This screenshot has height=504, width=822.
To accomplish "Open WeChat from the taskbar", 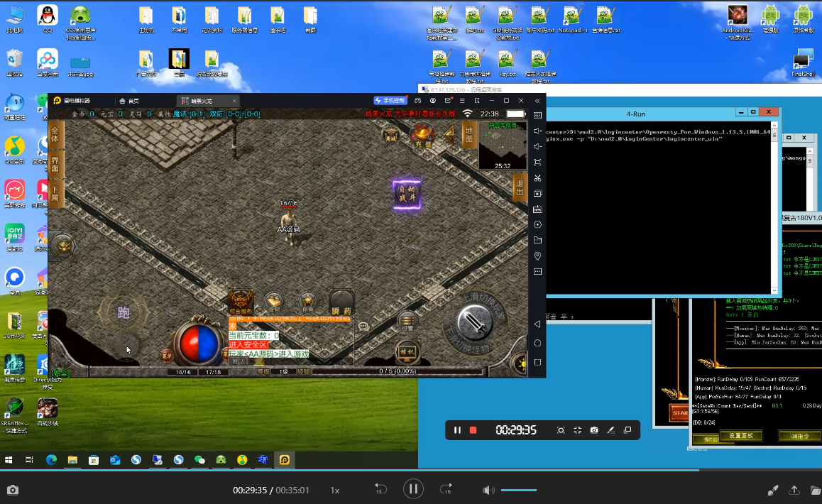I will 199,460.
